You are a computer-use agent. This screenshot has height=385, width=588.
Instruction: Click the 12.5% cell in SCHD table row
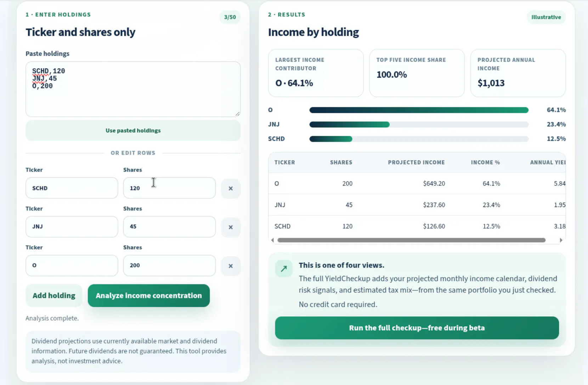coord(491,226)
